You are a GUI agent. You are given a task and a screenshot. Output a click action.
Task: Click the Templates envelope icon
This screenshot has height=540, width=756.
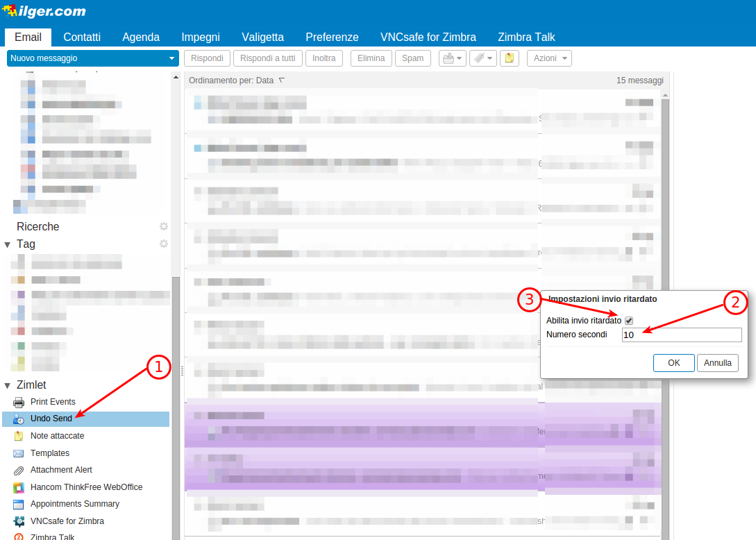pos(19,453)
